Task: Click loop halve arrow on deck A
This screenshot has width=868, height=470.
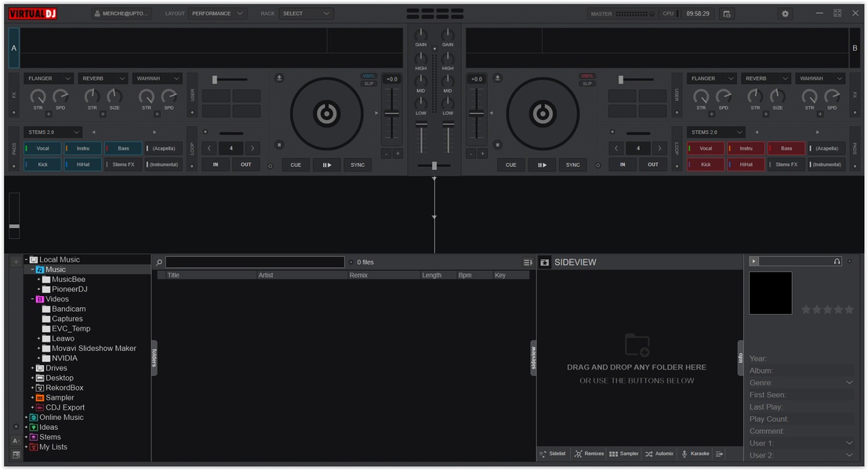Action: pyautogui.click(x=209, y=148)
